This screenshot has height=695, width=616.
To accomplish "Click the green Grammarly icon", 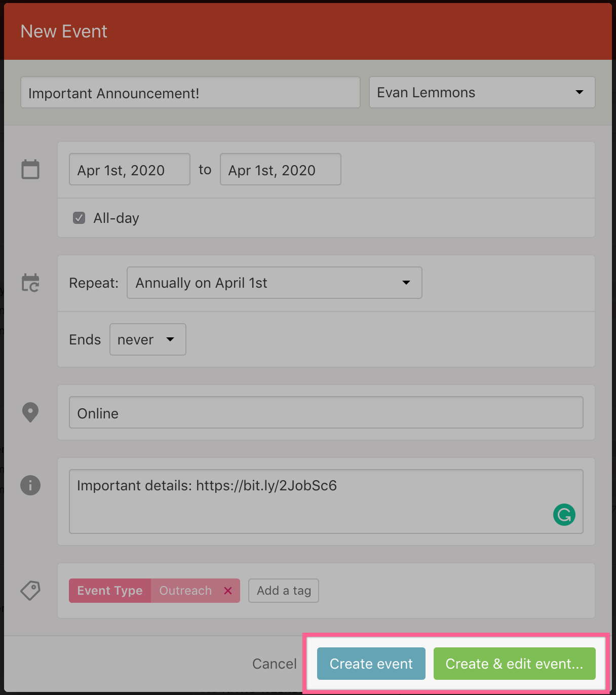I will point(564,515).
